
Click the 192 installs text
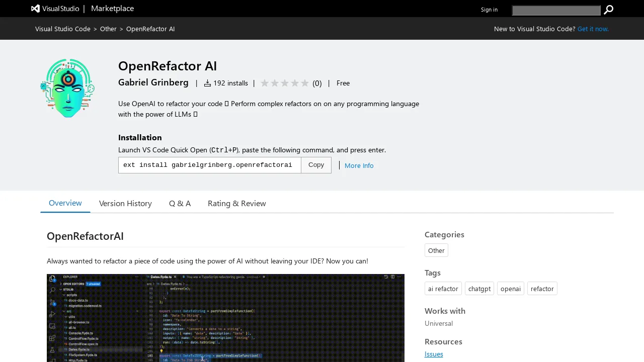point(230,83)
